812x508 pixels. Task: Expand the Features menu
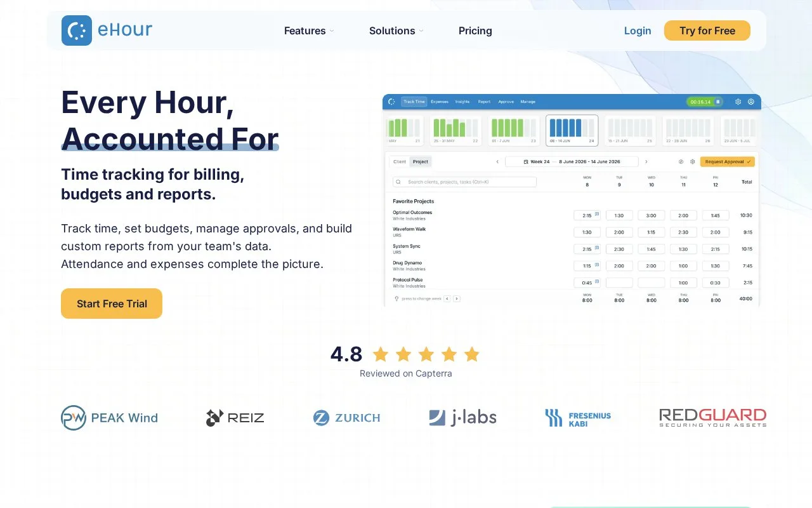pyautogui.click(x=309, y=30)
